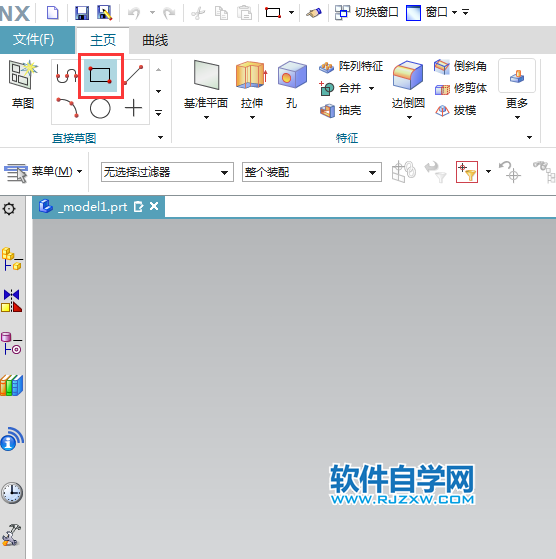Open the Constraint Navigator sidebar icon
The height and width of the screenshot is (559, 556).
click(x=12, y=301)
